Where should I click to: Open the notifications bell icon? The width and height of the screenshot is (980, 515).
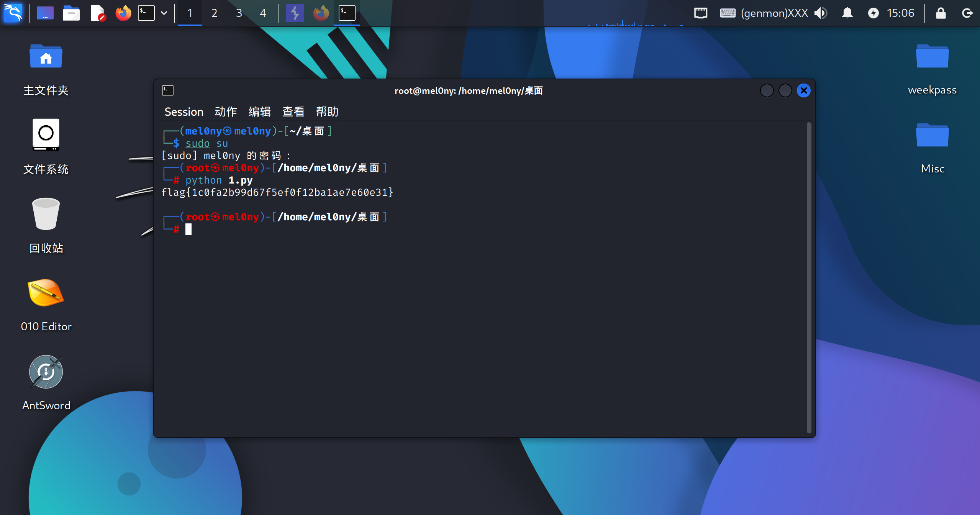pyautogui.click(x=847, y=13)
